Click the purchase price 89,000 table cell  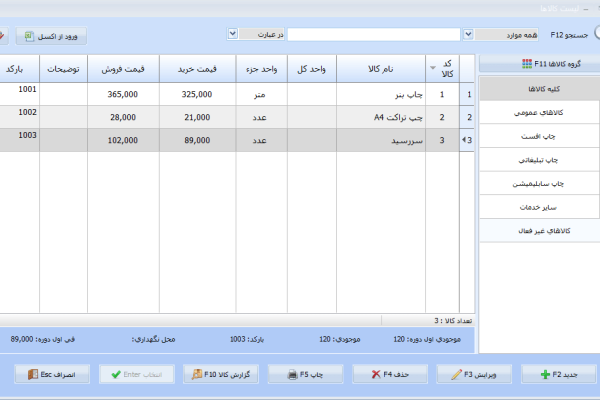coord(197,140)
